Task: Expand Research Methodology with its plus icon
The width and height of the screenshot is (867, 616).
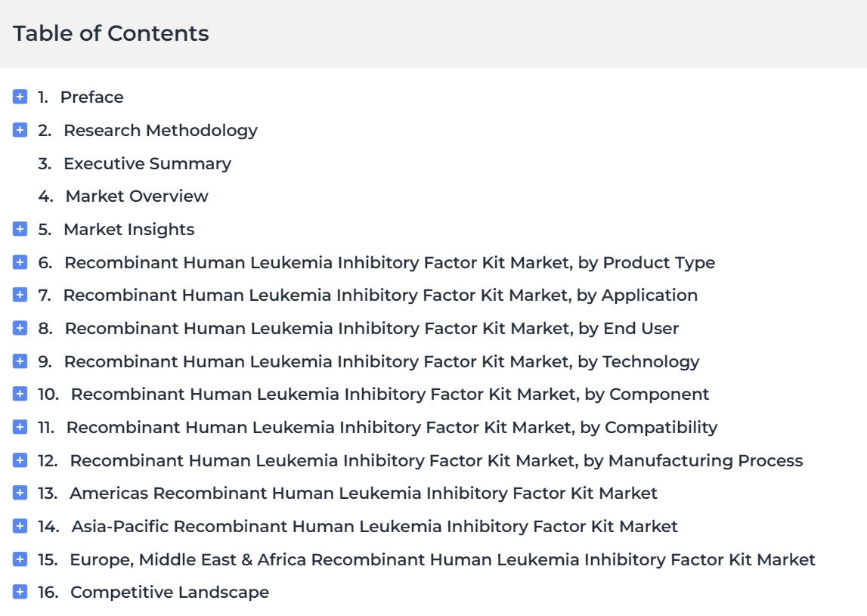Action: [20, 130]
